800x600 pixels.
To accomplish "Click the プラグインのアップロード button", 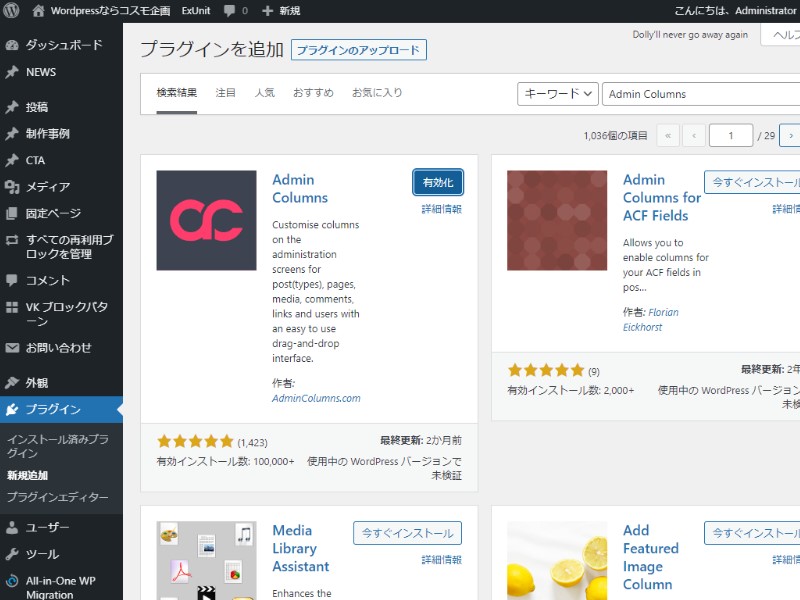I will pos(359,50).
